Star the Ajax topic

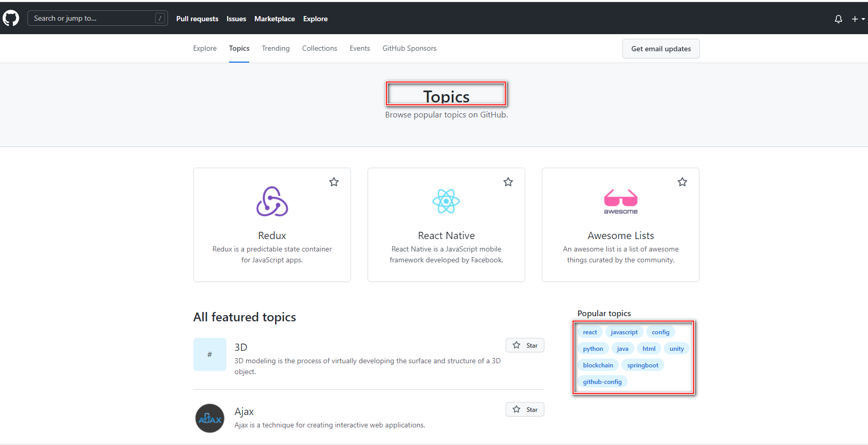(x=525, y=409)
